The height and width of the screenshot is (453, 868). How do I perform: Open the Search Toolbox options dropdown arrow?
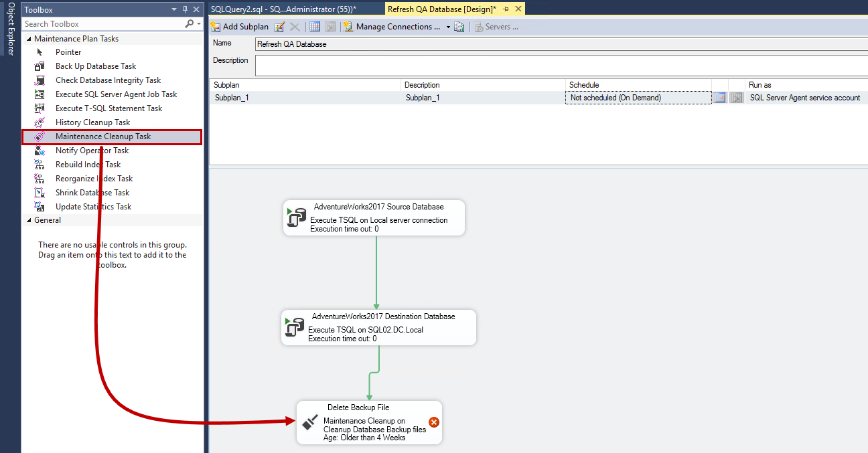point(199,24)
